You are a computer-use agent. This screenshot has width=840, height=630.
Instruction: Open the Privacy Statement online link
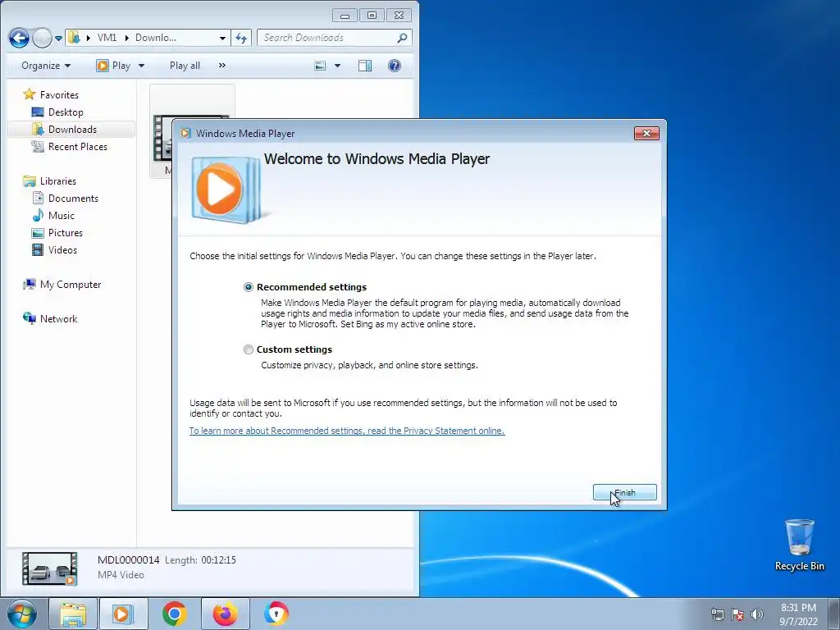click(x=347, y=431)
